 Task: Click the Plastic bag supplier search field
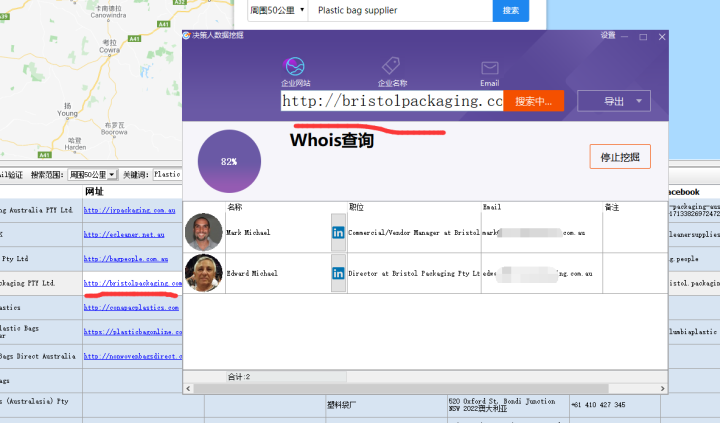point(400,10)
